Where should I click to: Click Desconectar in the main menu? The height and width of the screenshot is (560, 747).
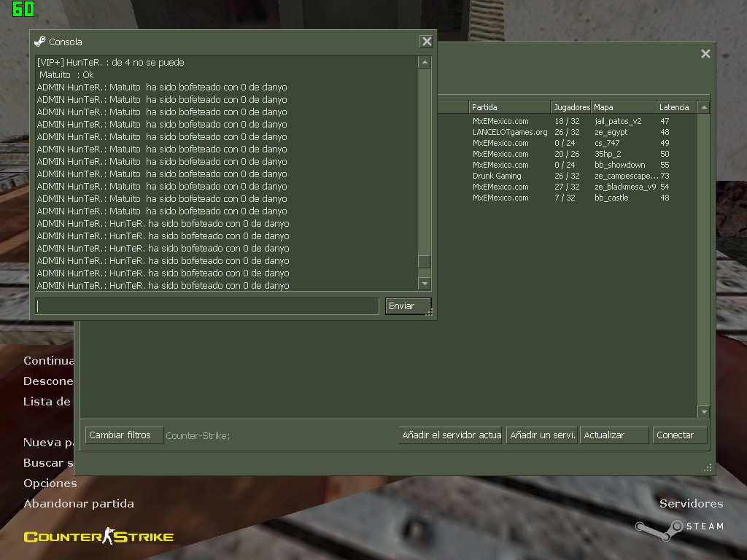(x=49, y=381)
